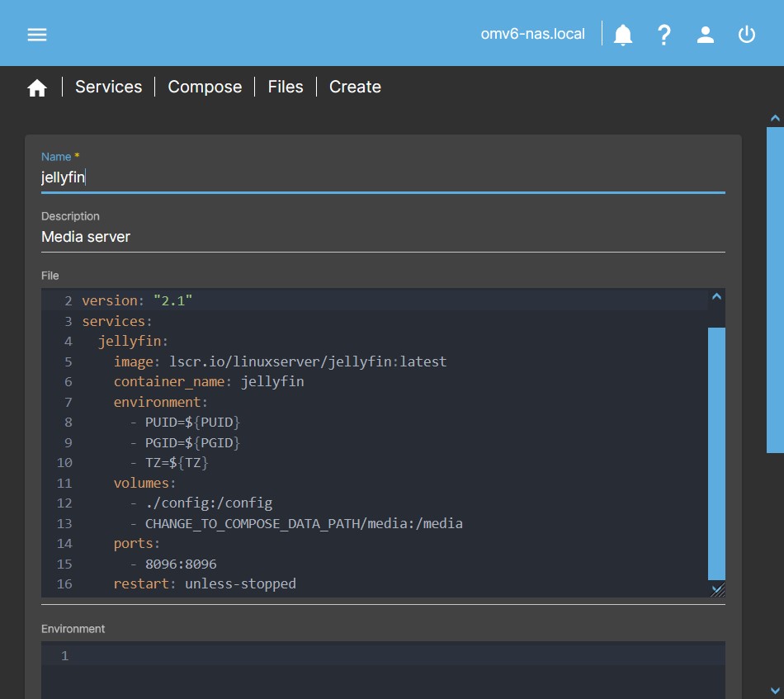Open the Create section
The width and height of the screenshot is (784, 699).
point(355,86)
